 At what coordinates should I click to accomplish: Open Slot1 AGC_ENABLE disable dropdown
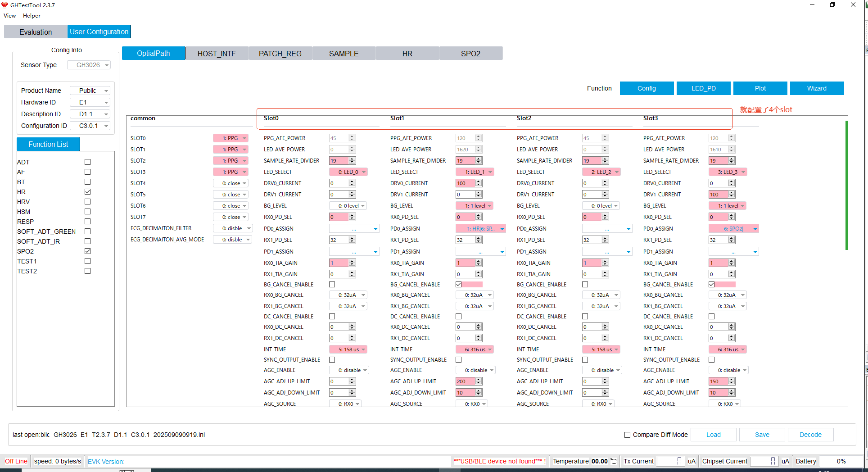click(476, 370)
